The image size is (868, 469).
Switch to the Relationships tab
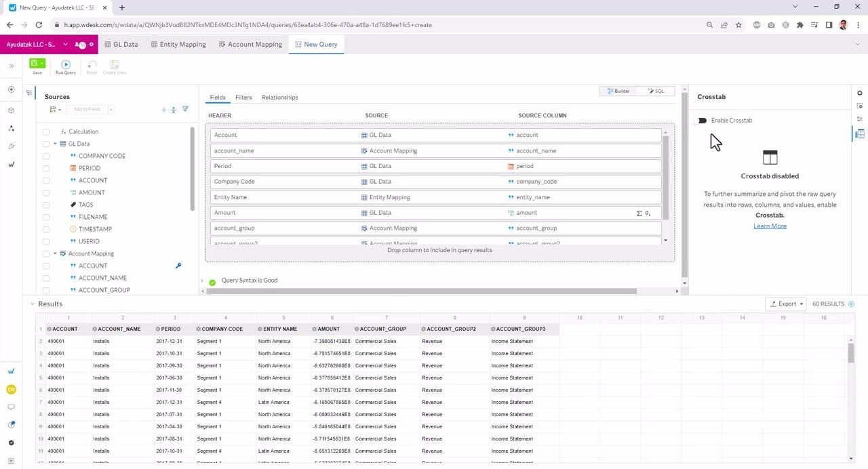tap(280, 98)
